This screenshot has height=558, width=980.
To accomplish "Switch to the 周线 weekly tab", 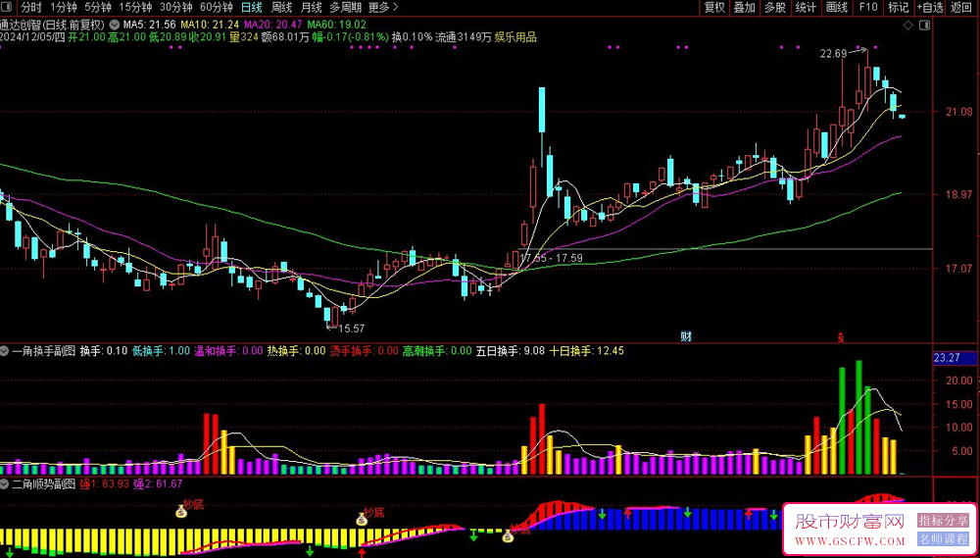I will [281, 8].
